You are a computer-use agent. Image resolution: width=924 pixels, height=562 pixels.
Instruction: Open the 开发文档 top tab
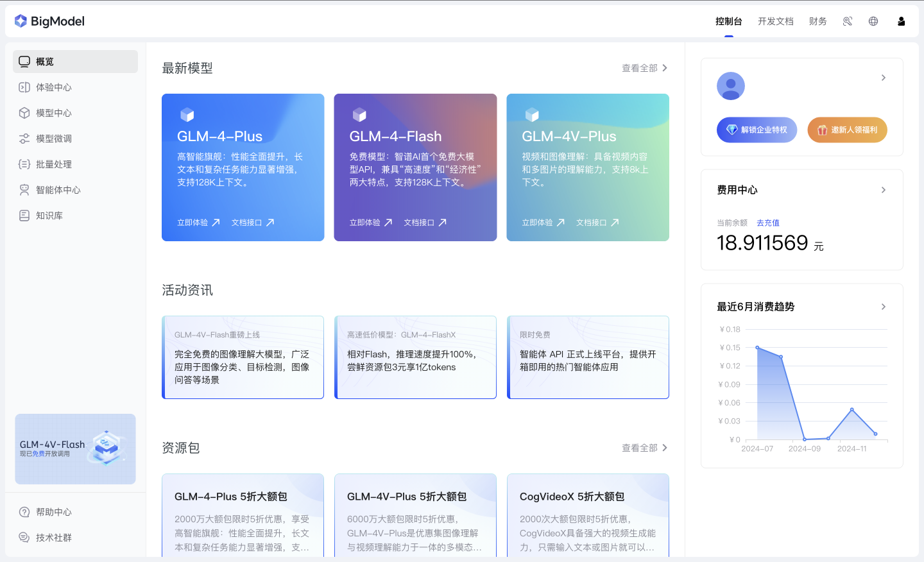776,21
